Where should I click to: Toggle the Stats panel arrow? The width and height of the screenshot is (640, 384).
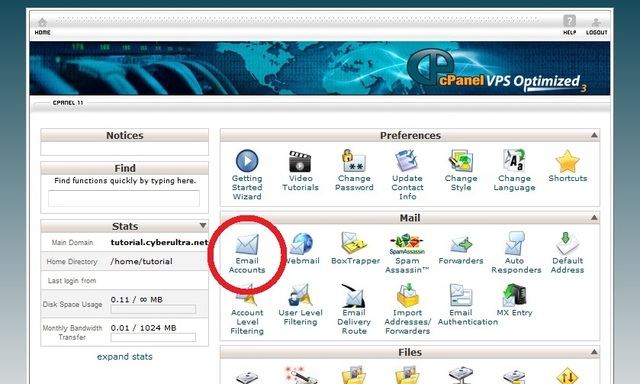(203, 226)
